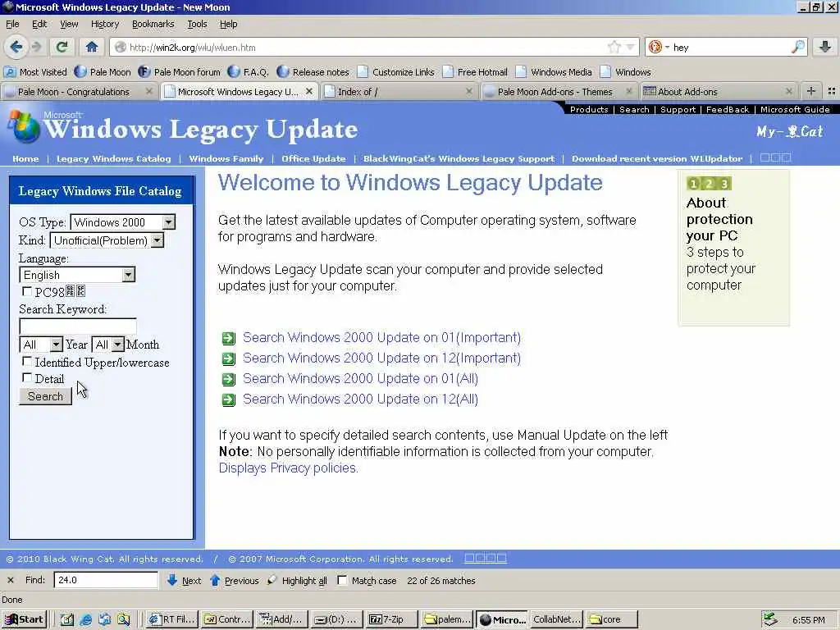Screen dimensions: 840x630
Task: Bookmark this page with the star icon
Action: [614, 47]
